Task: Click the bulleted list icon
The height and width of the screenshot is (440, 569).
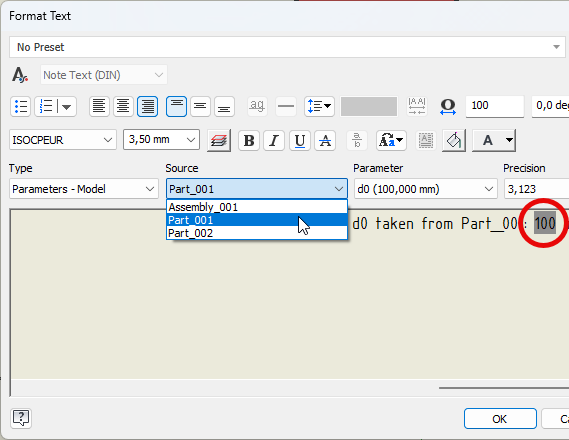Action: point(20,107)
